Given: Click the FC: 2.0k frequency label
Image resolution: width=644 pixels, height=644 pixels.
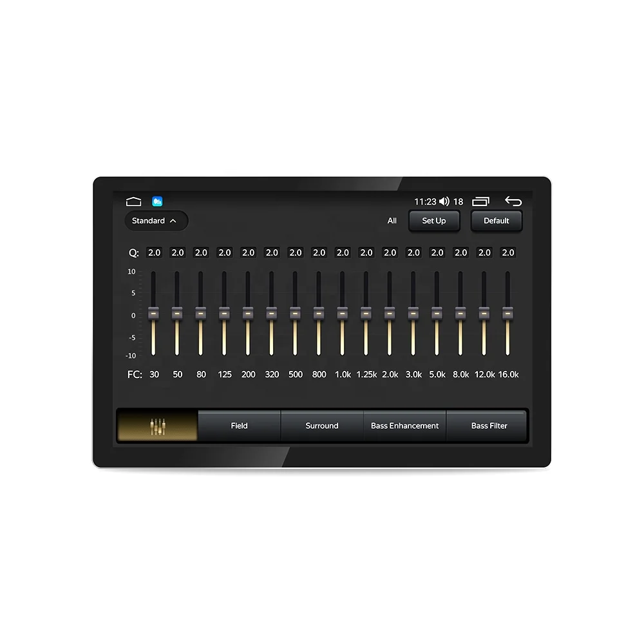Looking at the screenshot, I should coord(390,374).
